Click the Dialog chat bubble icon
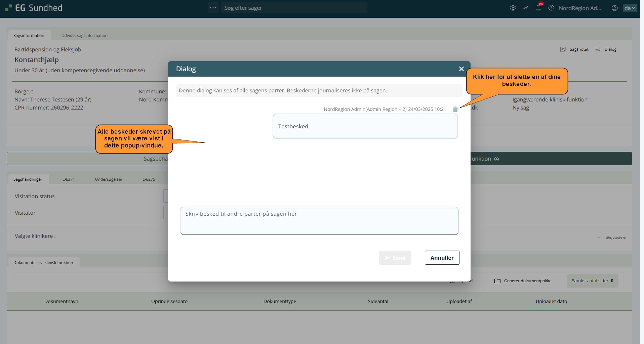 (x=598, y=49)
